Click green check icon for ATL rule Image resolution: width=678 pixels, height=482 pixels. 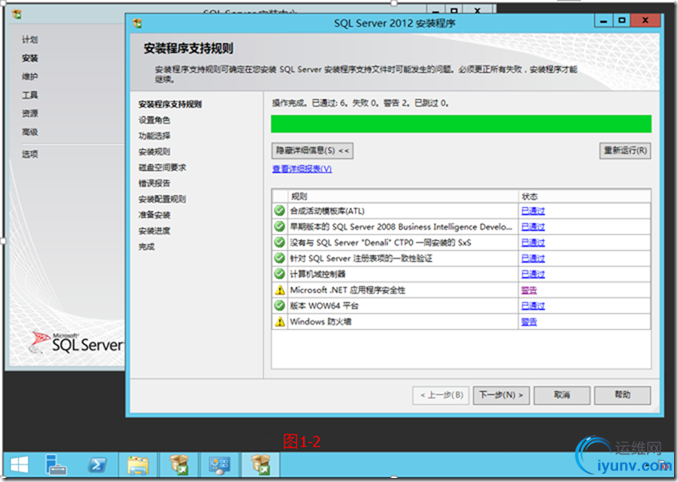coord(280,211)
